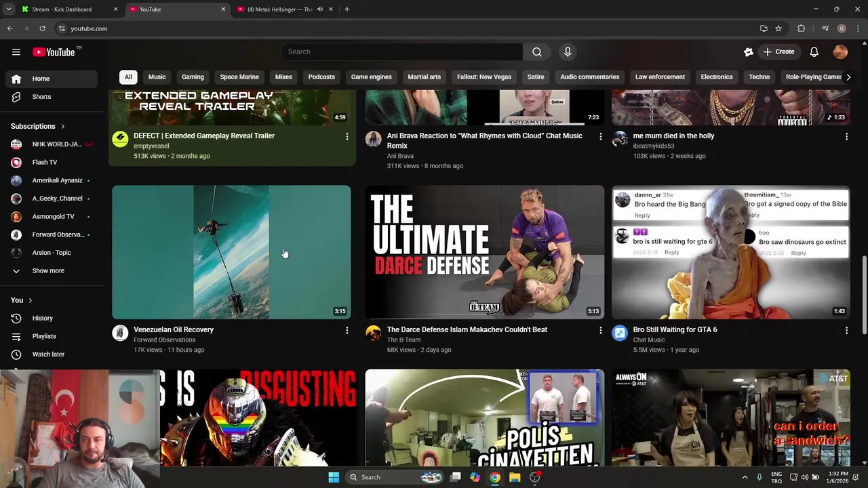
Task: Open options for me mum died video
Action: pos(846,136)
